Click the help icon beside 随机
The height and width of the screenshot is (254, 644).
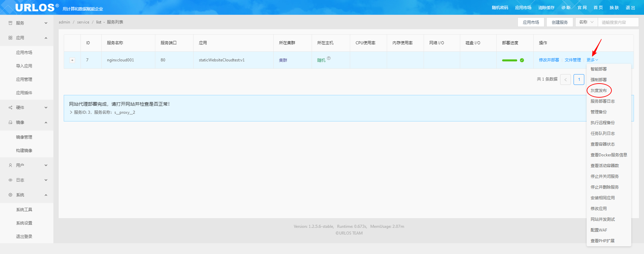(329, 58)
